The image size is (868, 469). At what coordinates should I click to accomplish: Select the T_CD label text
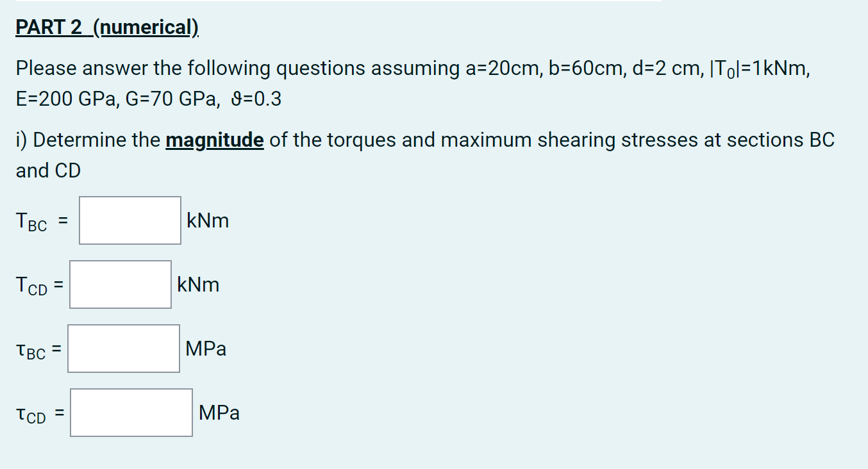click(x=32, y=285)
